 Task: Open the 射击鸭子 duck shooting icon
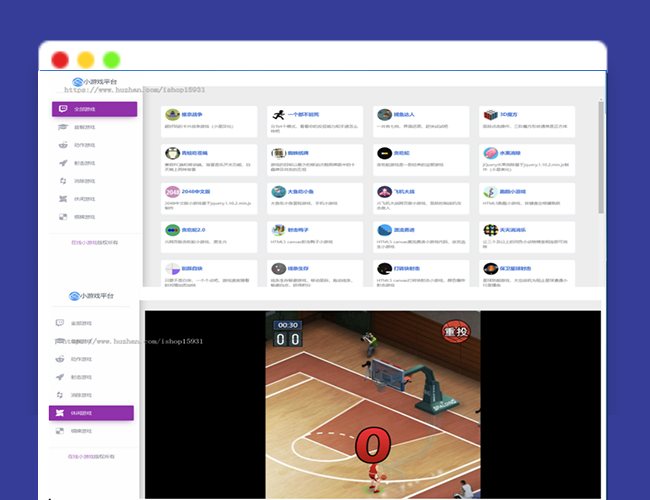(278, 230)
